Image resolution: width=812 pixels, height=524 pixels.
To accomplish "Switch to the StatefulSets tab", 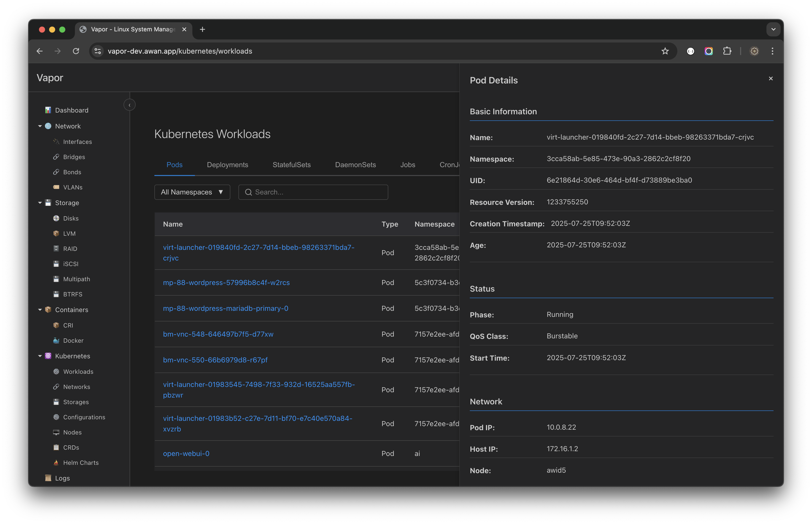I will click(291, 165).
